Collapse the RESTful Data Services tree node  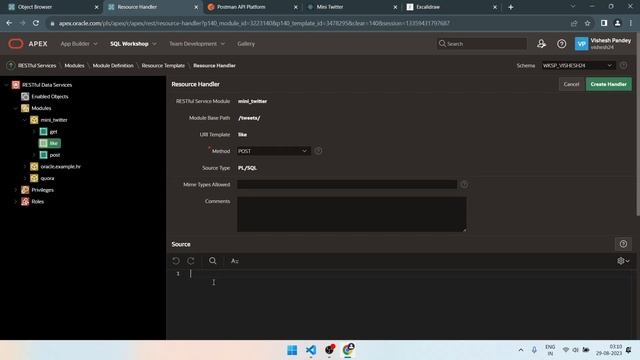point(6,85)
